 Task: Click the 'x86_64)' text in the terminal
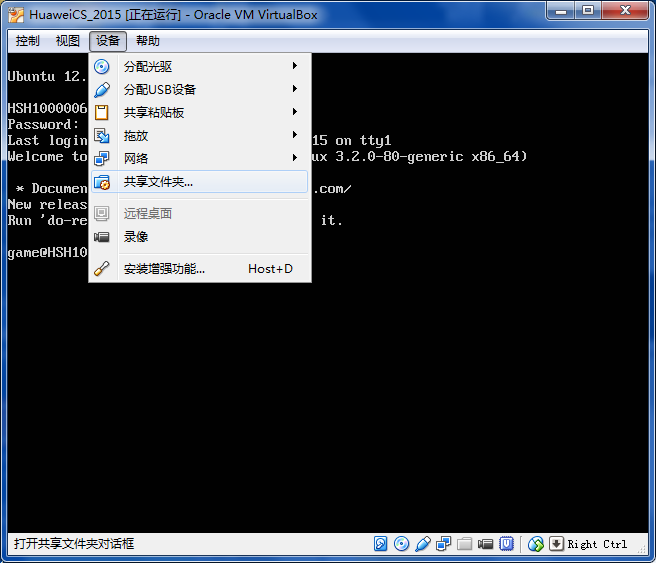tap(499, 156)
